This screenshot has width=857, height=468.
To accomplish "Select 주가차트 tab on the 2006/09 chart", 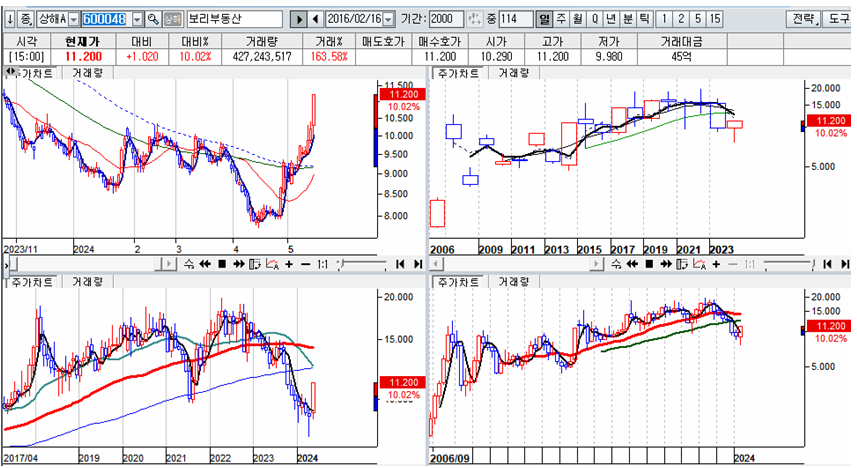I will [x=459, y=282].
